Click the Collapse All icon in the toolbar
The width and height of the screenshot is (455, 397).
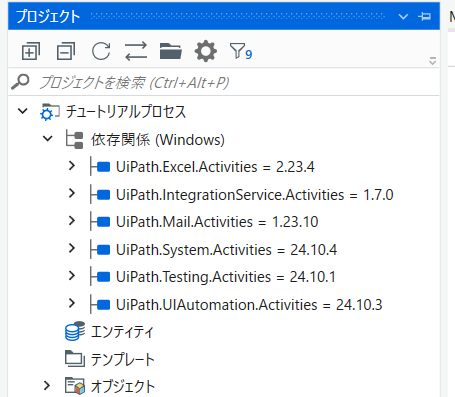[66, 51]
